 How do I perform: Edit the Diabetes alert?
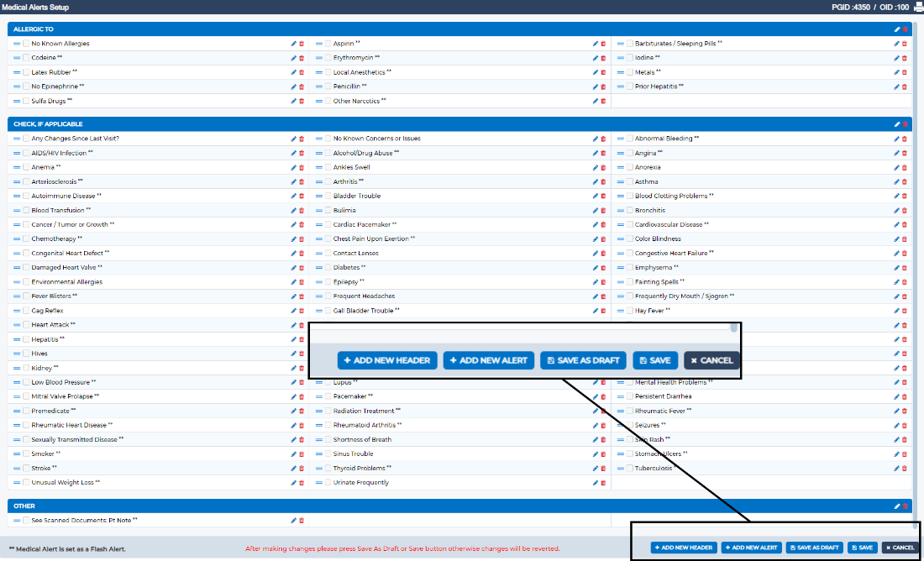[x=595, y=267]
